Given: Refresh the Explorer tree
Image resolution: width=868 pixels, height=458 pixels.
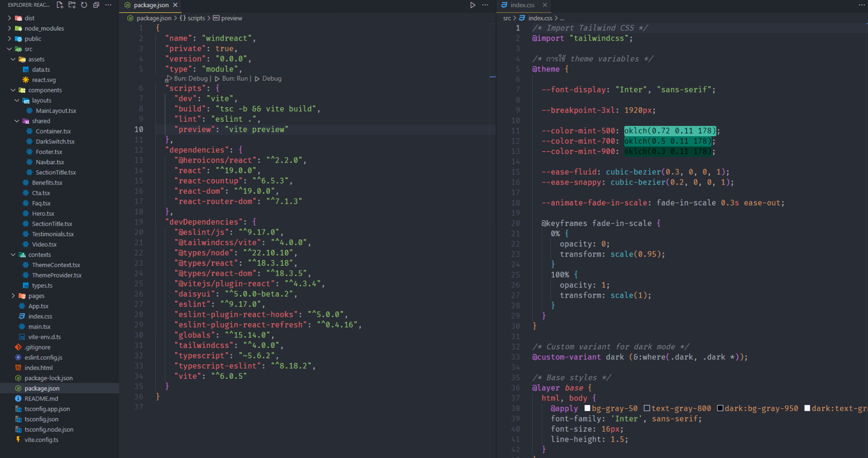Looking at the screenshot, I should pyautogui.click(x=84, y=5).
